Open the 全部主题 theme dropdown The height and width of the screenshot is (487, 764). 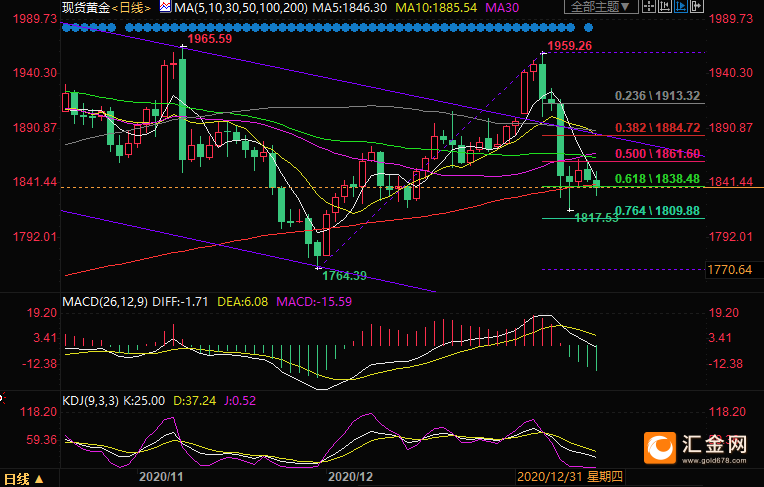601,7
